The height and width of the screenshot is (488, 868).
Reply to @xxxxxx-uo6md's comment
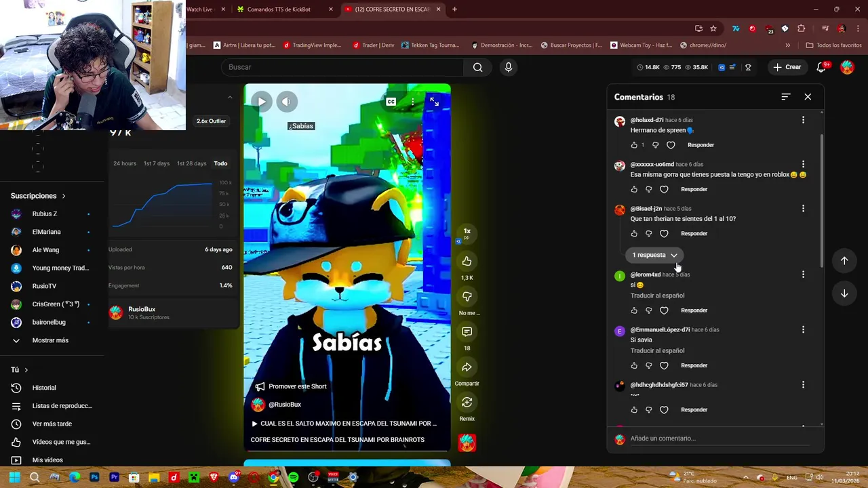pyautogui.click(x=694, y=189)
